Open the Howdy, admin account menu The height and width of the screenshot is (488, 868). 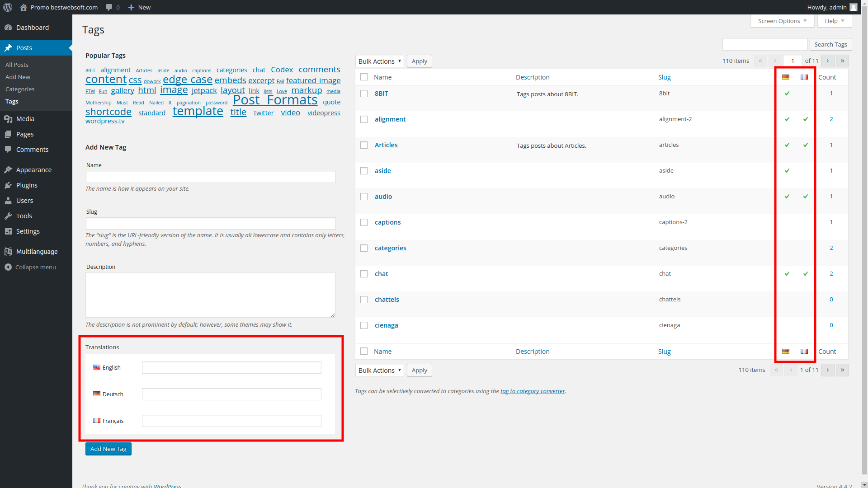[832, 7]
